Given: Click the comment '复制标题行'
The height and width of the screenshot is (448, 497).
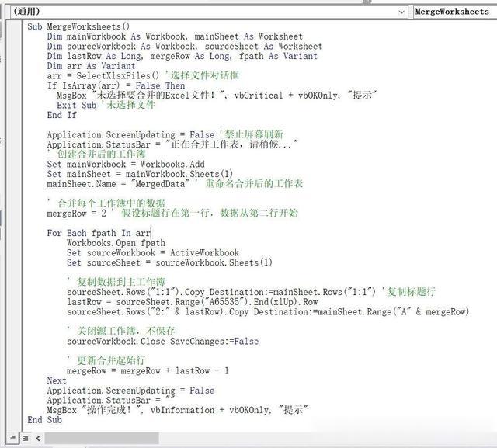Looking at the screenshot, I should 412,291.
